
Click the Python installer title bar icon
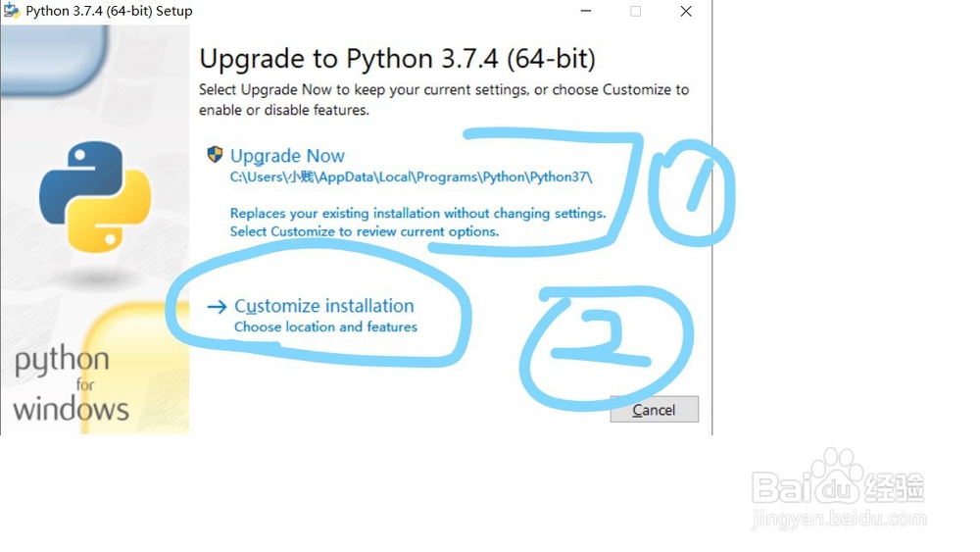tap(11, 11)
